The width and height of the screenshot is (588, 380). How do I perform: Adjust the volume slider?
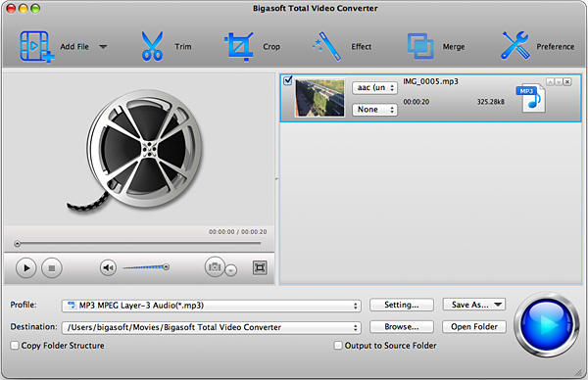146,267
